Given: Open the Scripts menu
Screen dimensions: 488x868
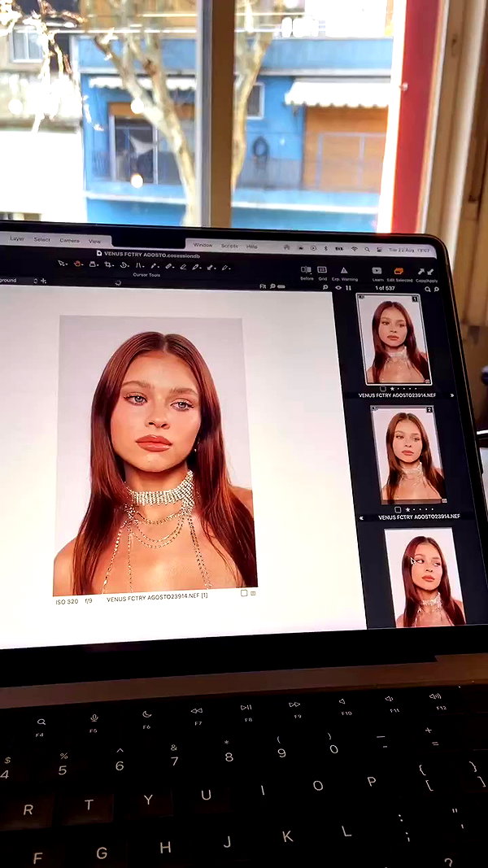Looking at the screenshot, I should pos(229,245).
